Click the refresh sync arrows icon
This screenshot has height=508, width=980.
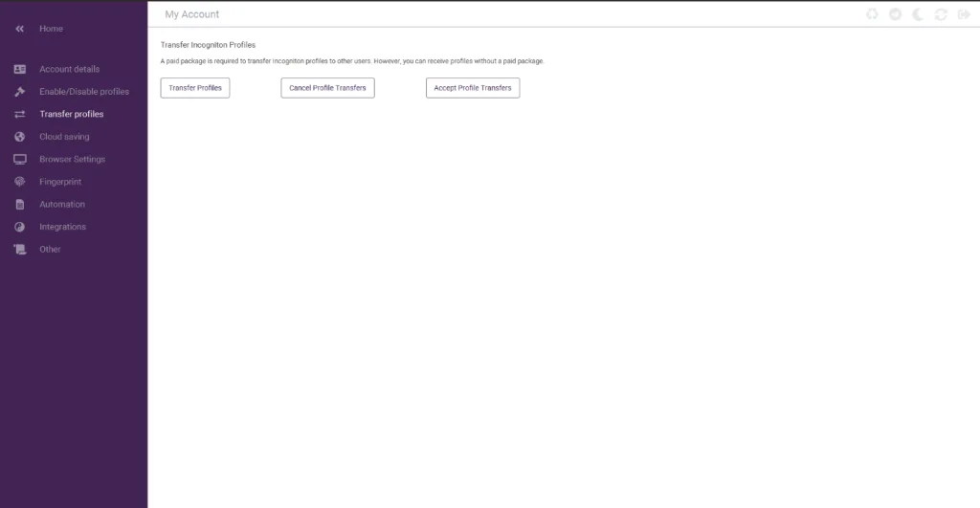pos(941,14)
